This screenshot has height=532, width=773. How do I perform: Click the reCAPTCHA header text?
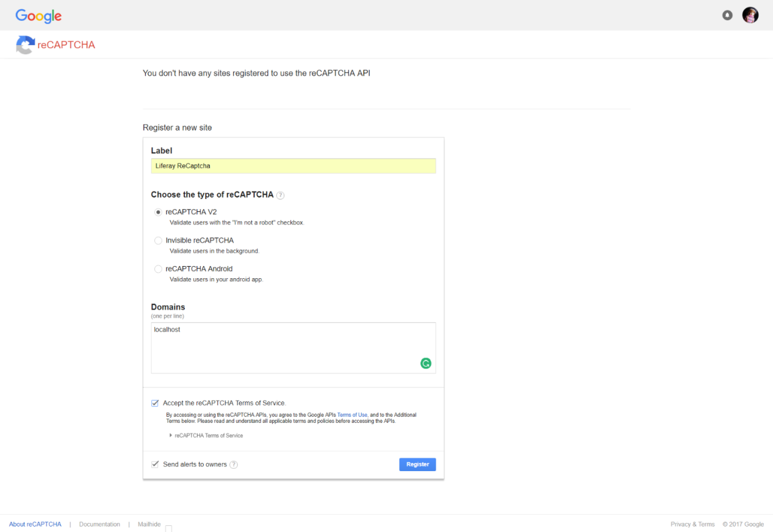[x=66, y=45]
